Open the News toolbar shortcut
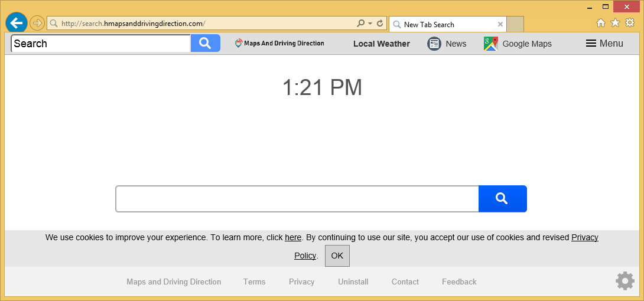Screen dimensions: 644x301 447,44
